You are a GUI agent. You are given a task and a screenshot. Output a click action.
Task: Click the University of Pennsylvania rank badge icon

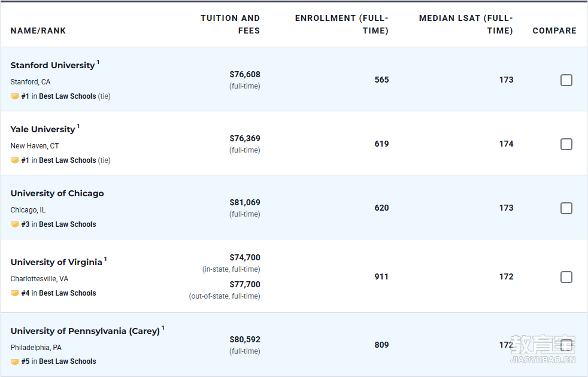pyautogui.click(x=15, y=361)
